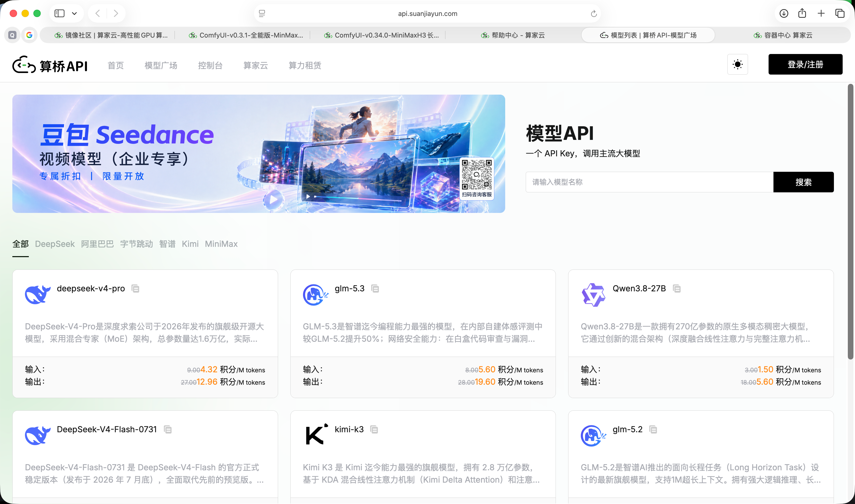The height and width of the screenshot is (504, 855).
Task: Click the DeepSeek-V4-Flash-0731 whale logo
Action: point(38,435)
